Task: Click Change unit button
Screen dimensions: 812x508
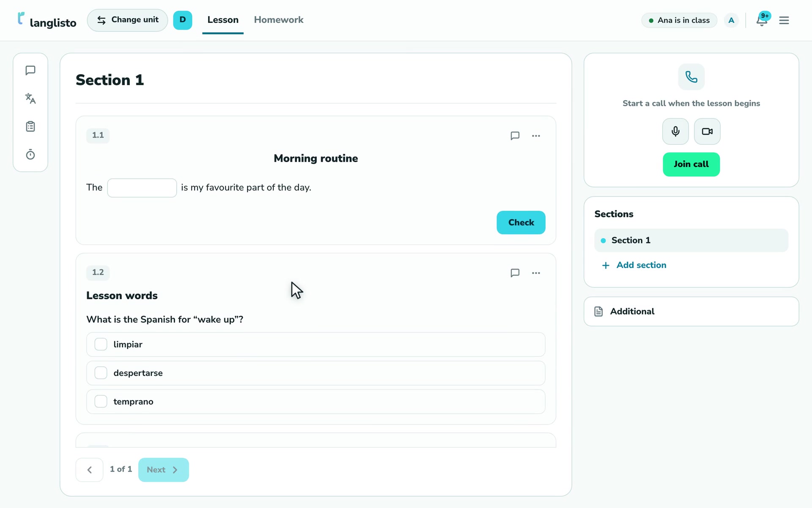Action: (127, 20)
